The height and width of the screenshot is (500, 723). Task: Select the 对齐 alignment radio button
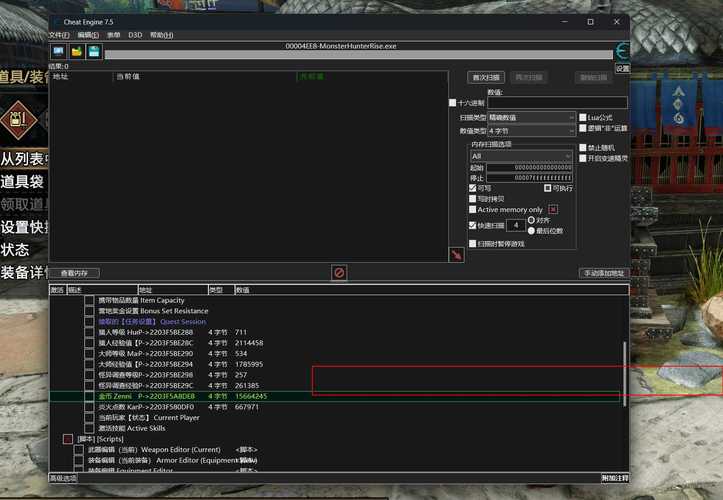(531, 220)
